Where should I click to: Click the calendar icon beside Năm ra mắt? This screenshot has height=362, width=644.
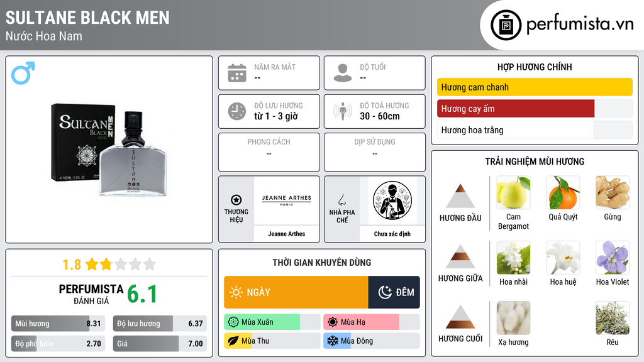coord(237,73)
